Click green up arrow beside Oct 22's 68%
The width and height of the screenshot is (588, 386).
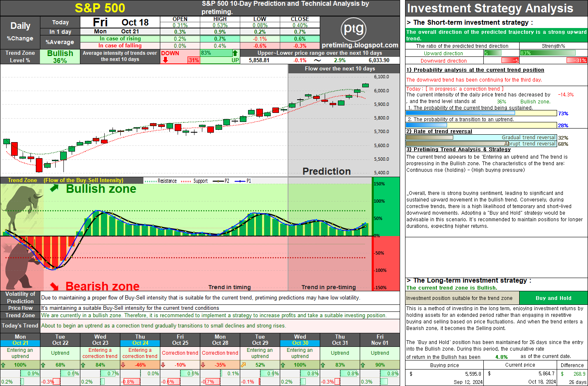pyautogui.click(x=43, y=365)
